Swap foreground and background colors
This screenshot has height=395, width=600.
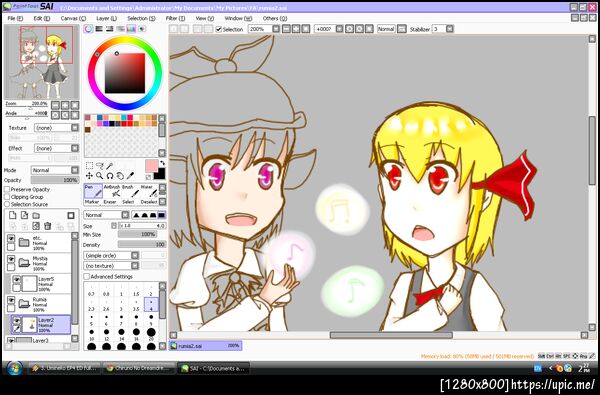click(x=162, y=163)
